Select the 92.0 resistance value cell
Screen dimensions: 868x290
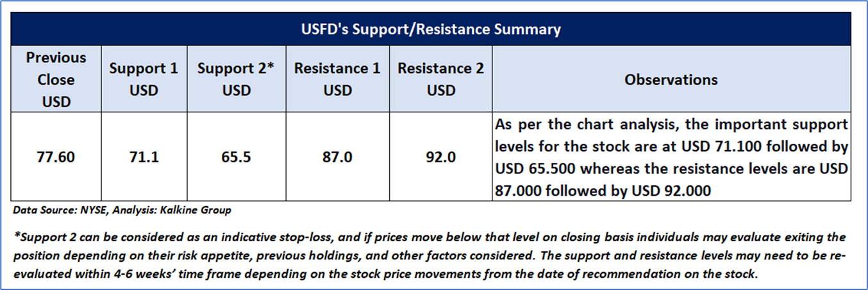pyautogui.click(x=441, y=157)
